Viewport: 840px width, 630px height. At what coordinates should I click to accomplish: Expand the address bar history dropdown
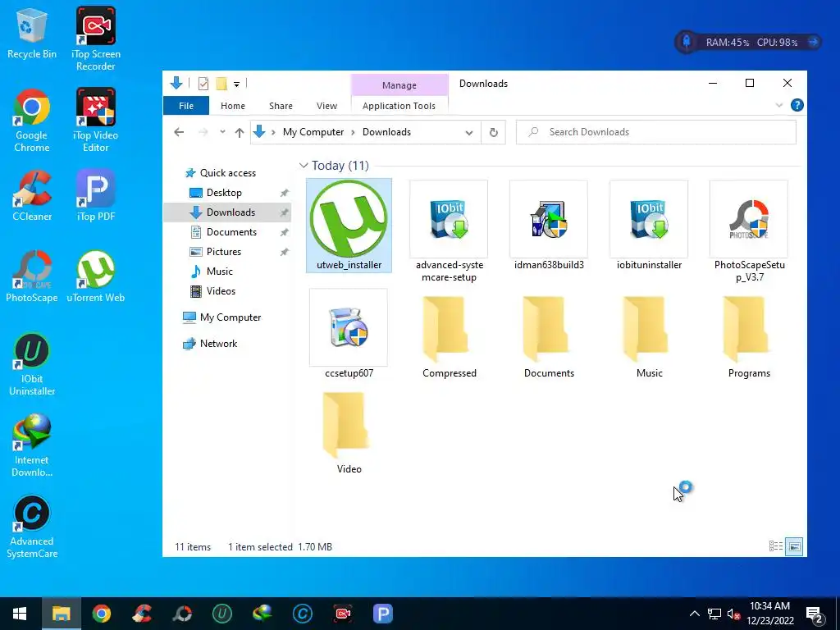pos(468,132)
